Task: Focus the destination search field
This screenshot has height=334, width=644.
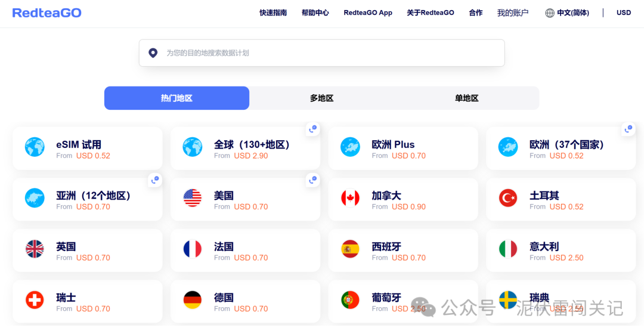Action: tap(321, 53)
